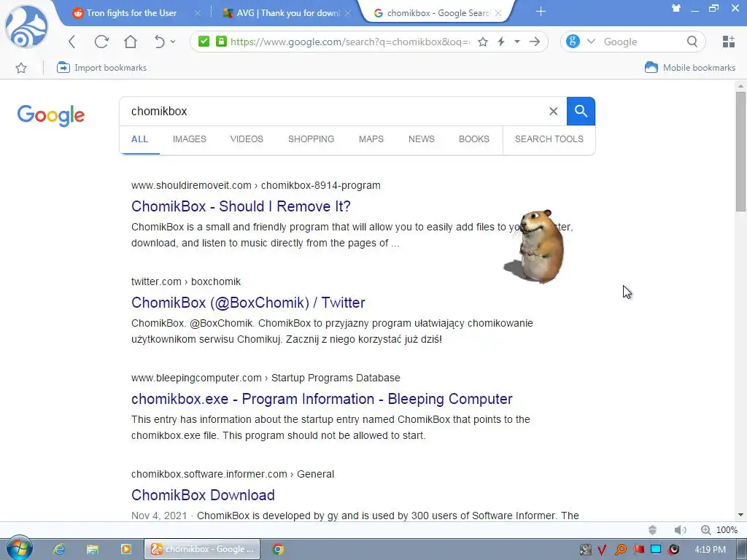Open Windows Explorer from the taskbar
The image size is (747, 560).
(93, 549)
